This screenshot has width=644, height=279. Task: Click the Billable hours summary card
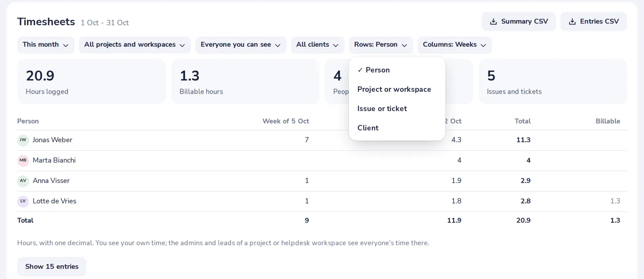245,82
